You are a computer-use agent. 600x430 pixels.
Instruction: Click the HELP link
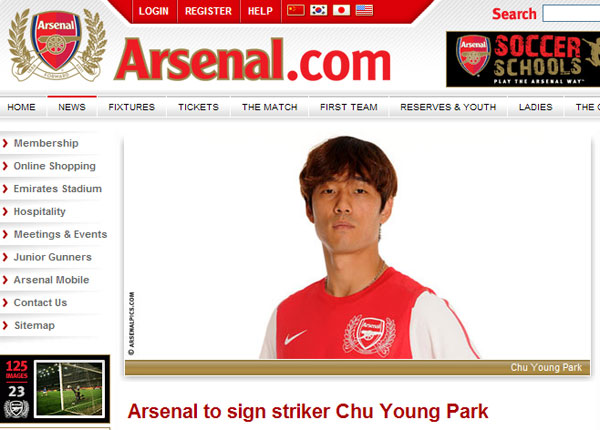click(x=260, y=11)
